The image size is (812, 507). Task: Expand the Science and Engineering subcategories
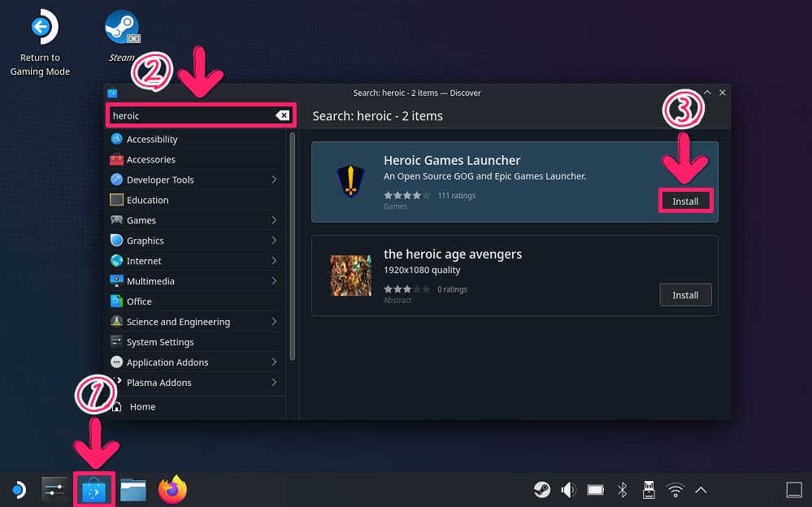click(x=274, y=321)
